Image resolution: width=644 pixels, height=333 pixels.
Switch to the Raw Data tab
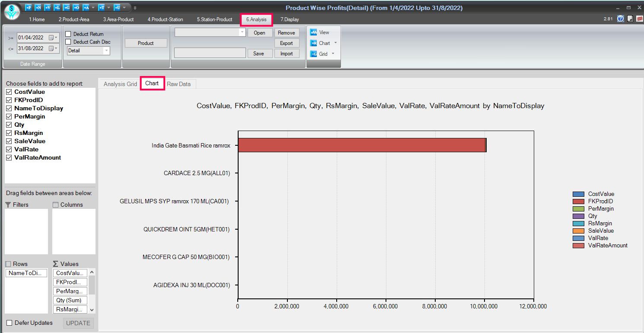[179, 84]
